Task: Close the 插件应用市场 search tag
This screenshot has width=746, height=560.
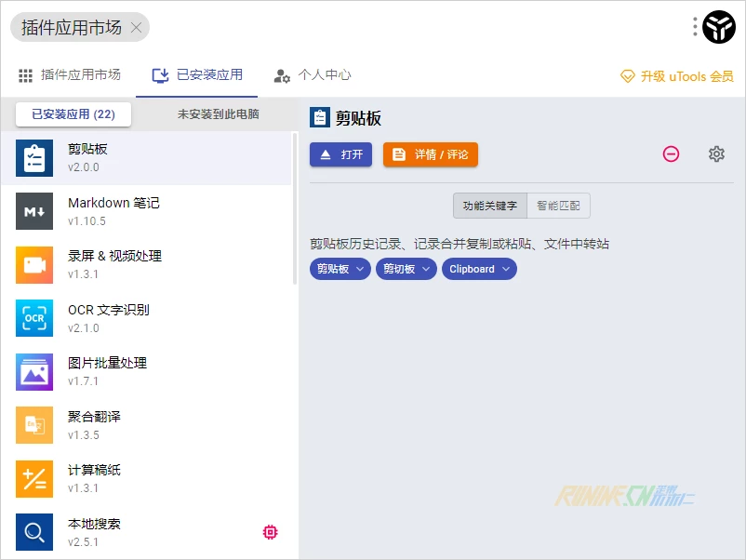Action: [136, 28]
